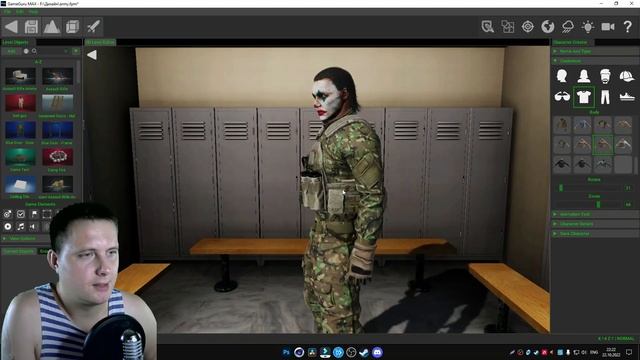This screenshot has width=640, height=360.
Task: Open the terrain mountain tool
Action: click(x=51, y=27)
